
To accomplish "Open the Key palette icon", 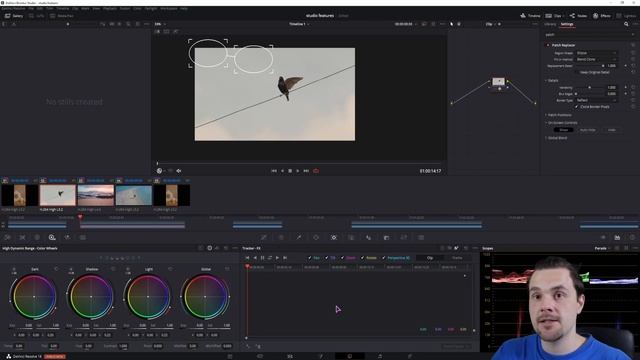I will [386, 237].
